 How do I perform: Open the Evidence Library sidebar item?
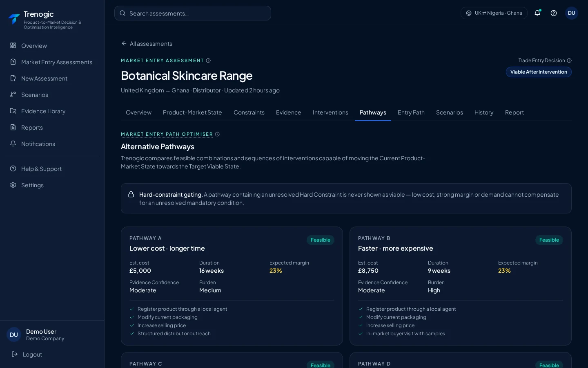52,111
